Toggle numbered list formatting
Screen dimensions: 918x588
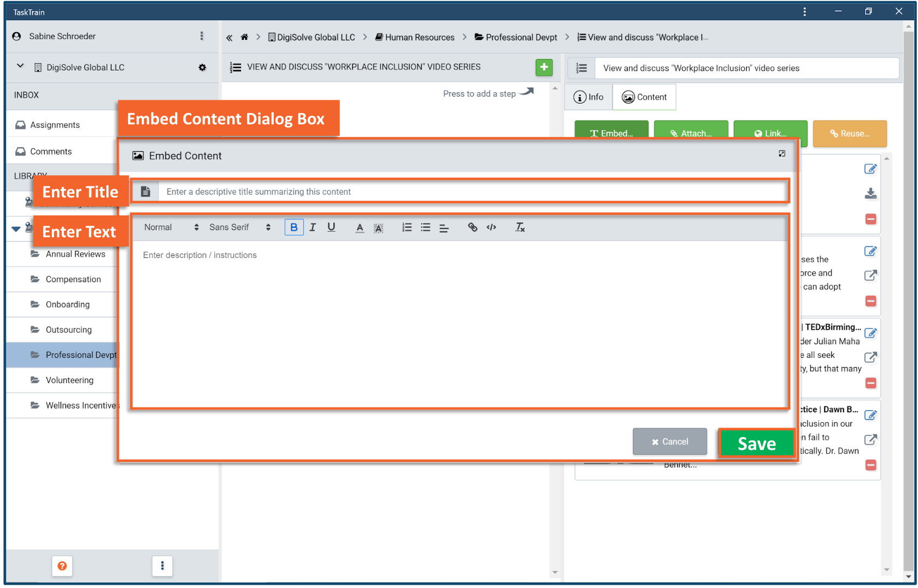tap(407, 227)
